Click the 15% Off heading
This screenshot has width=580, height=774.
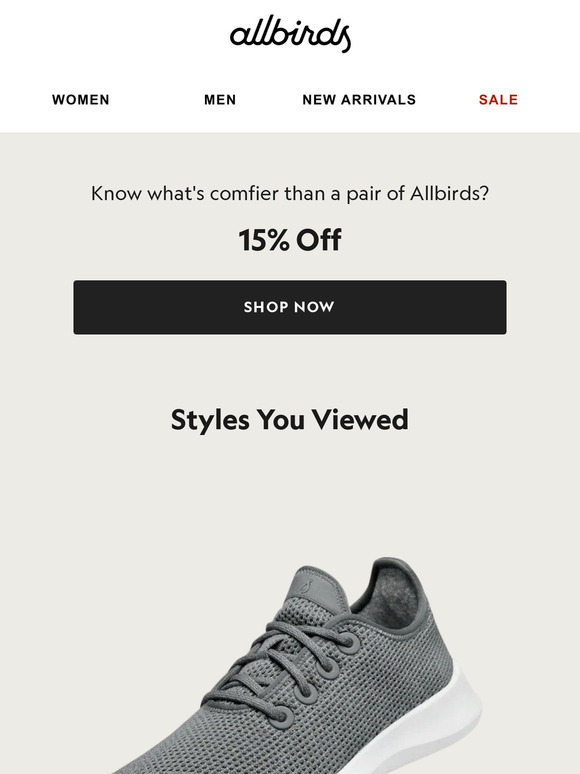tap(290, 240)
